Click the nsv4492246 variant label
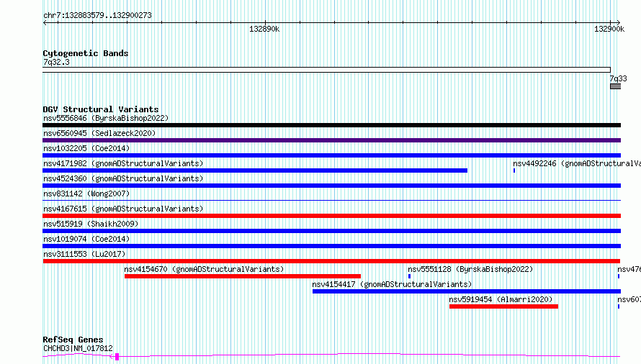641x364 pixels. point(577,163)
